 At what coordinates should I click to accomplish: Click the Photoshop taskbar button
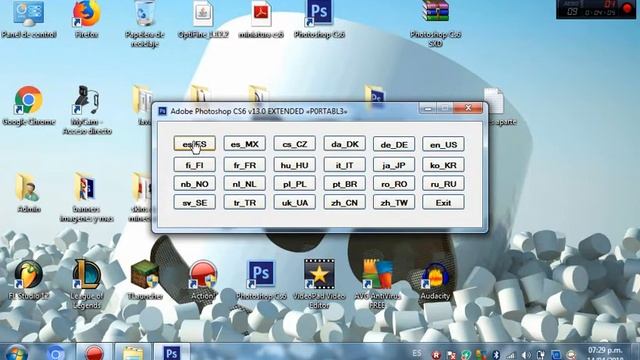point(172,353)
